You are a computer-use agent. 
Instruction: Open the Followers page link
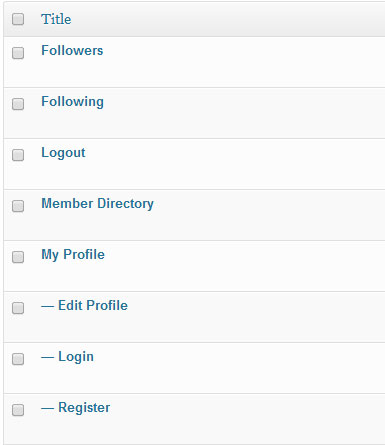pyautogui.click(x=72, y=51)
